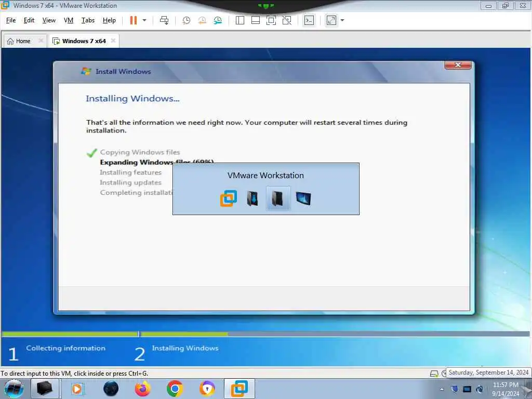This screenshot has width=532, height=399.
Task: Open the Help menu
Action: (x=109, y=20)
